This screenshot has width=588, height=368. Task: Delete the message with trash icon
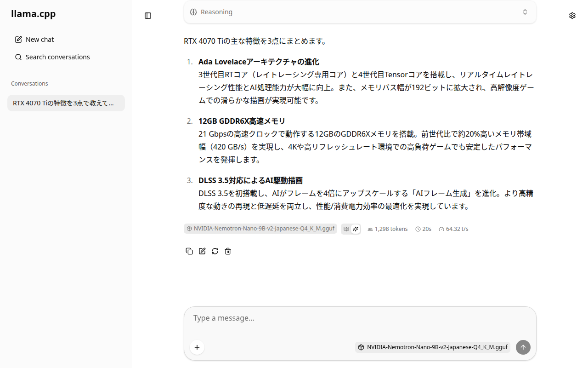(x=228, y=251)
